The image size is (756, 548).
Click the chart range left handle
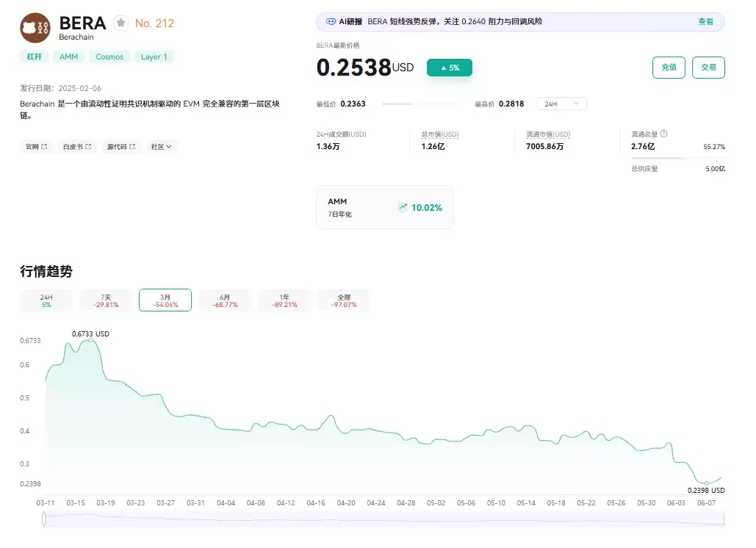point(44,519)
